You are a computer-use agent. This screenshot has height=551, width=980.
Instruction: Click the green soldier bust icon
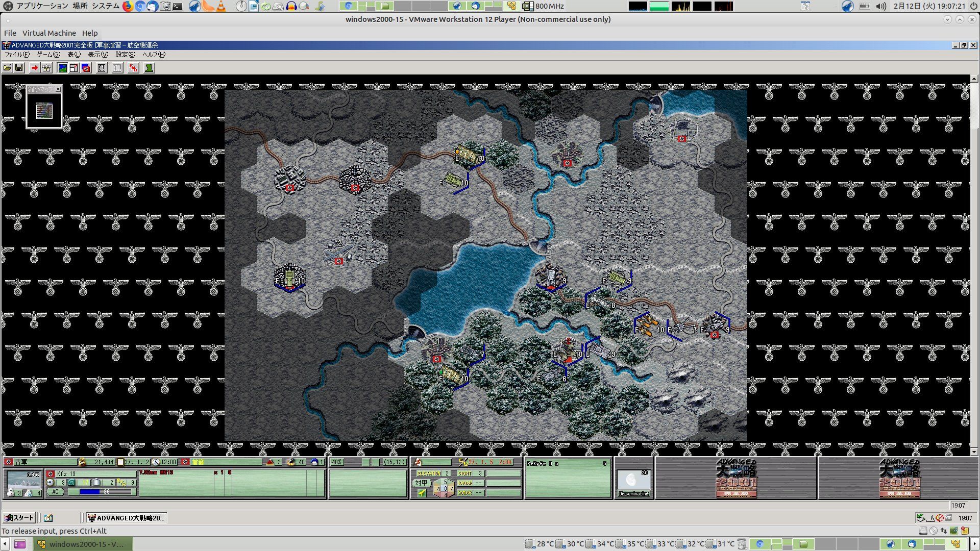tap(149, 68)
